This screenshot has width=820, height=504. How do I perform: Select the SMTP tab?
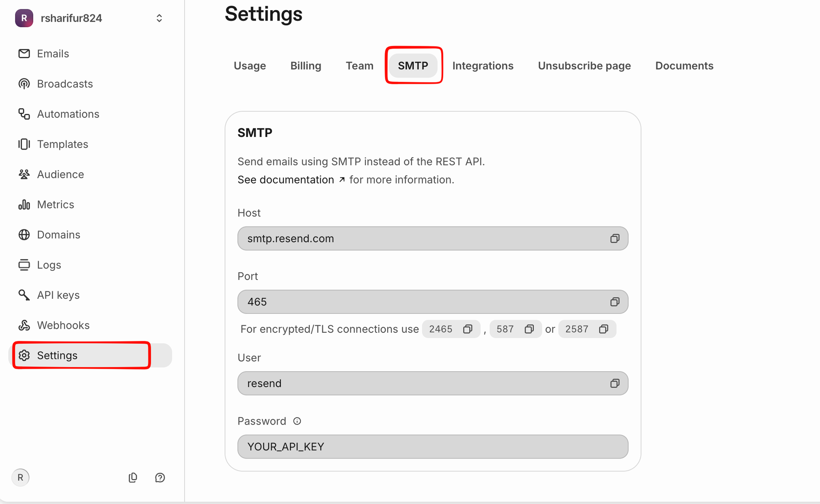point(413,66)
